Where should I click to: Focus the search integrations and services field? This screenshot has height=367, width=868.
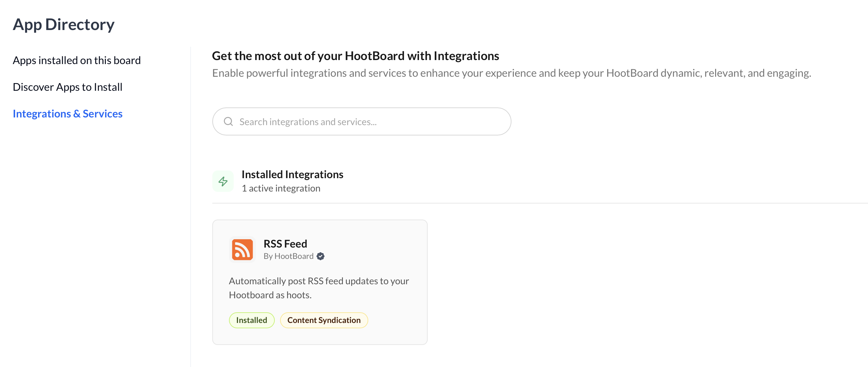coord(371,121)
